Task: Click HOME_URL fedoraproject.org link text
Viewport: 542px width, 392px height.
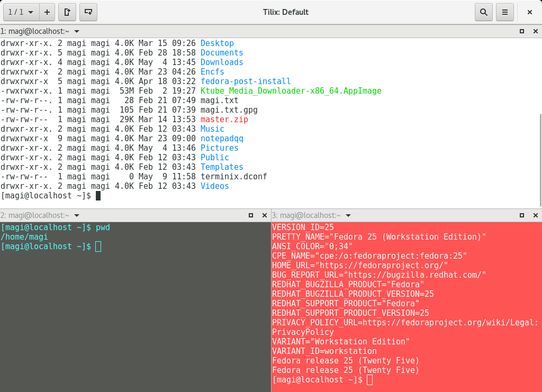Action: click(x=382, y=265)
